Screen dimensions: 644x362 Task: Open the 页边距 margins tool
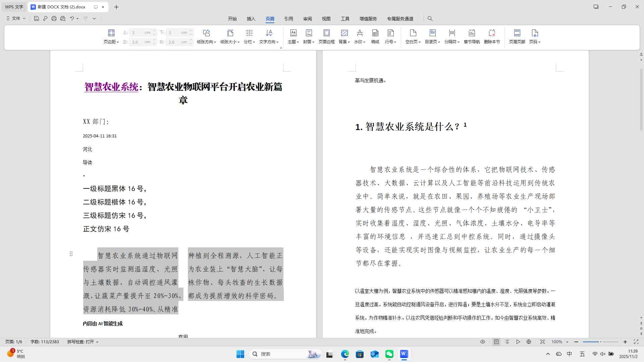(x=111, y=37)
